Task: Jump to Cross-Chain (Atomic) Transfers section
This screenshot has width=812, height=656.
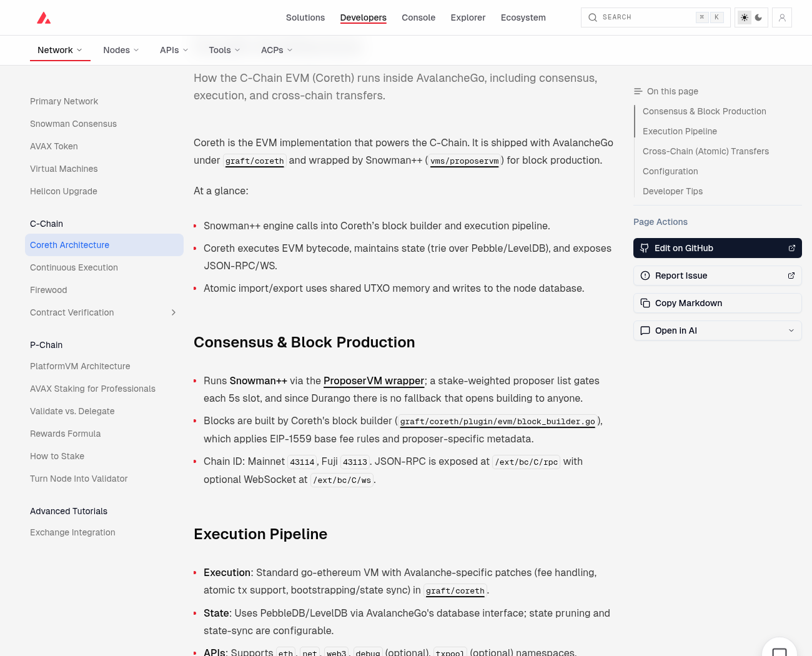Action: point(706,151)
